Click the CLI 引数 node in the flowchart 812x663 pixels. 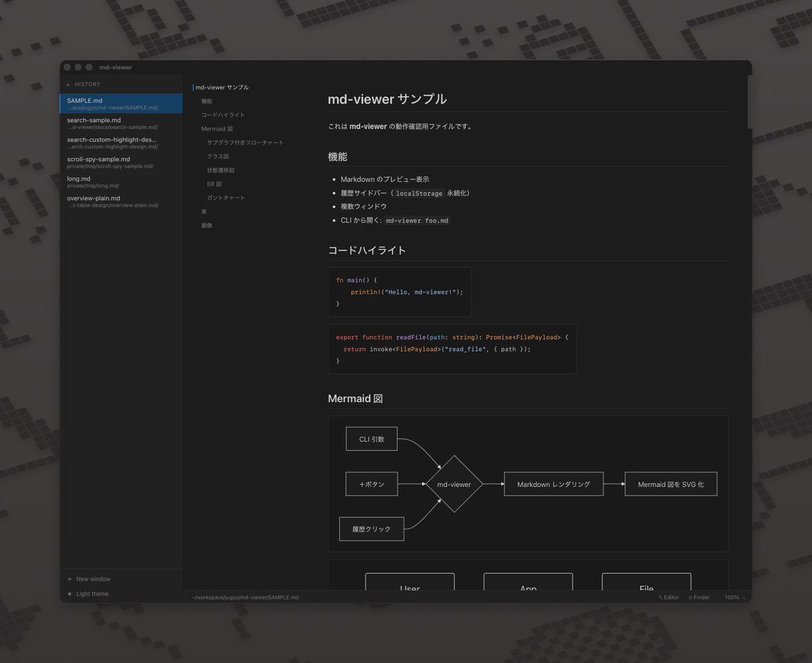point(371,439)
